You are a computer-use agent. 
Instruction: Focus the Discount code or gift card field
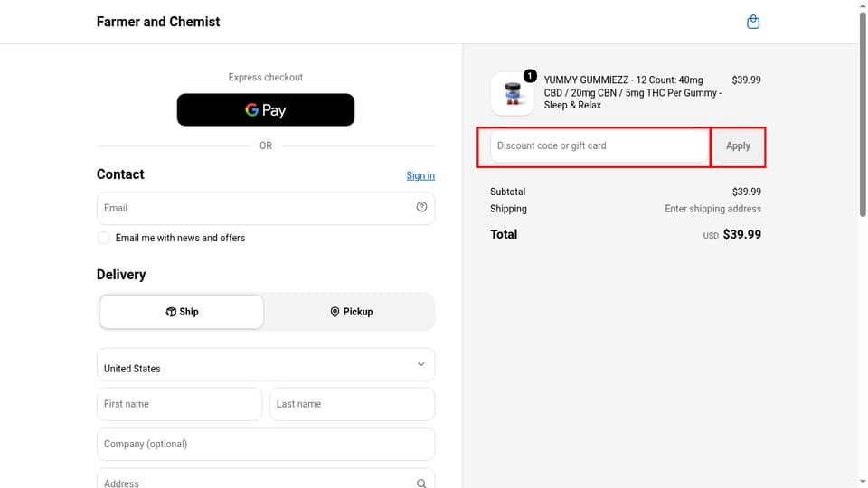[x=599, y=146]
